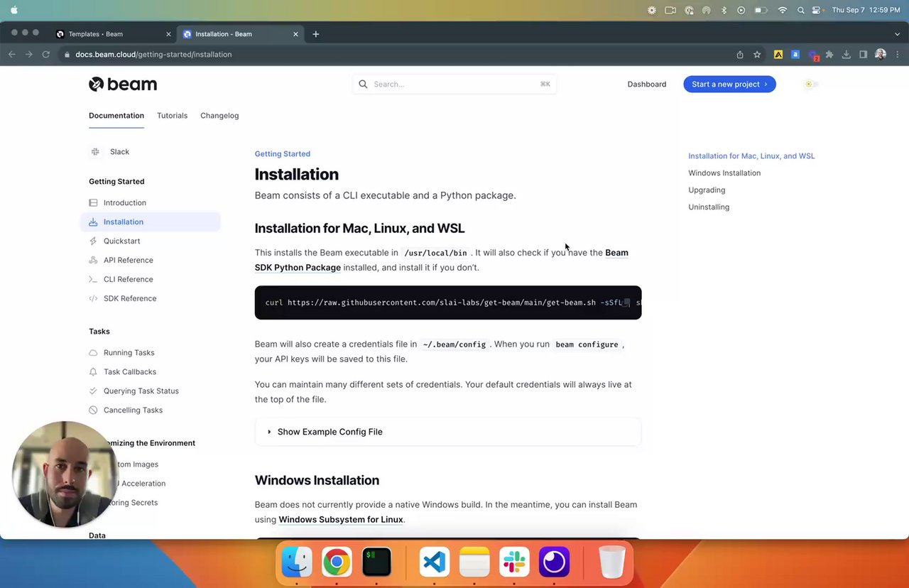Click the Task Callbacks bell icon

pos(93,371)
